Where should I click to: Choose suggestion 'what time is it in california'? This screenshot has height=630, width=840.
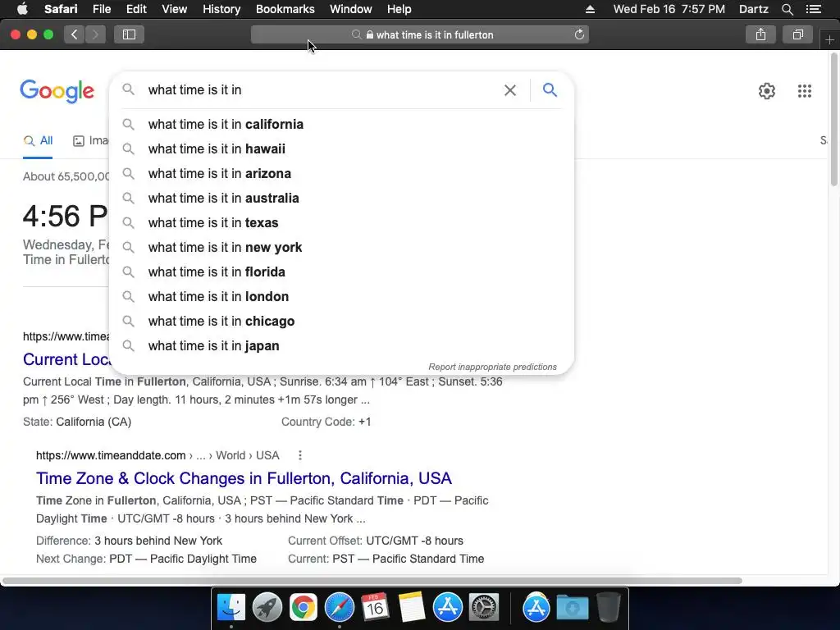point(342,125)
